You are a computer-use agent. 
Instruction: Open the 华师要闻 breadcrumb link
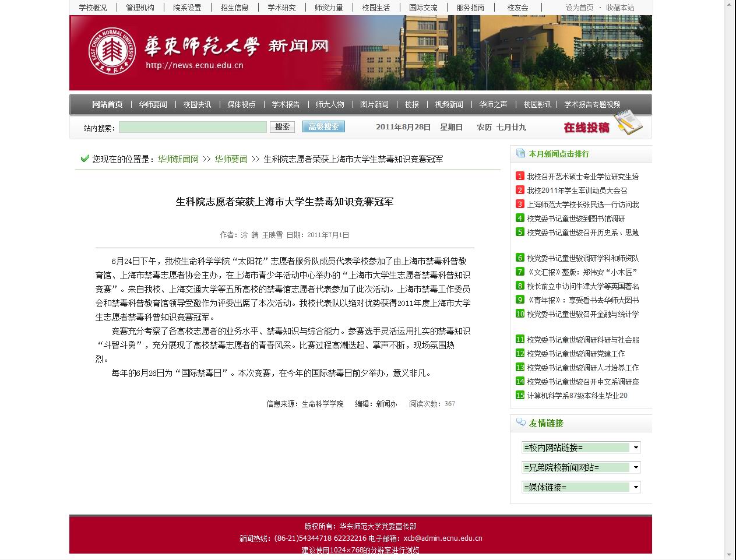click(x=231, y=159)
